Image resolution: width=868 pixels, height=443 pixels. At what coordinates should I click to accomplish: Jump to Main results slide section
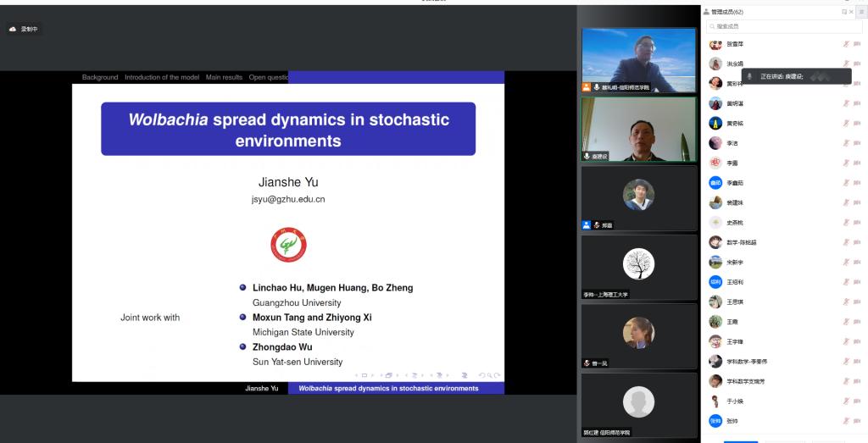[224, 77]
